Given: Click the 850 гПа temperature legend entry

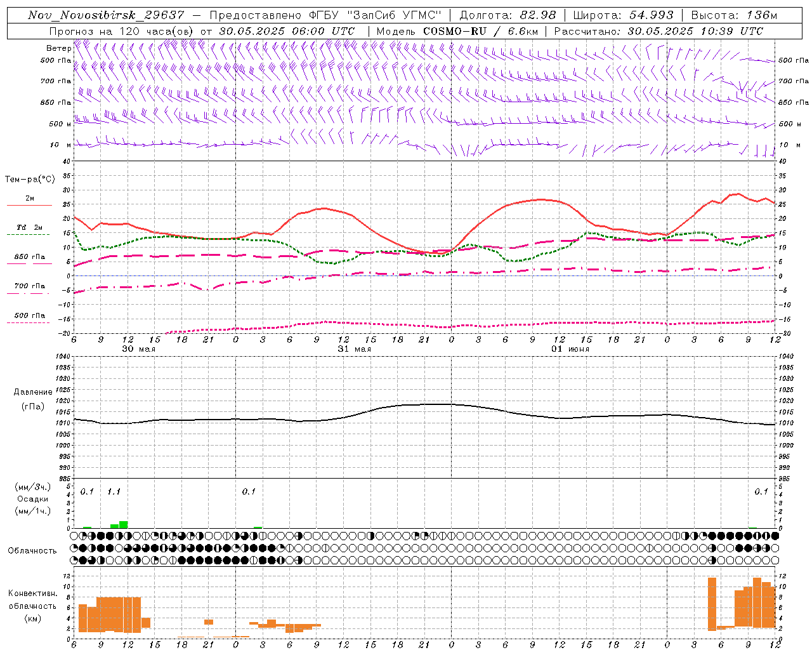Looking at the screenshot, I should tap(30, 257).
